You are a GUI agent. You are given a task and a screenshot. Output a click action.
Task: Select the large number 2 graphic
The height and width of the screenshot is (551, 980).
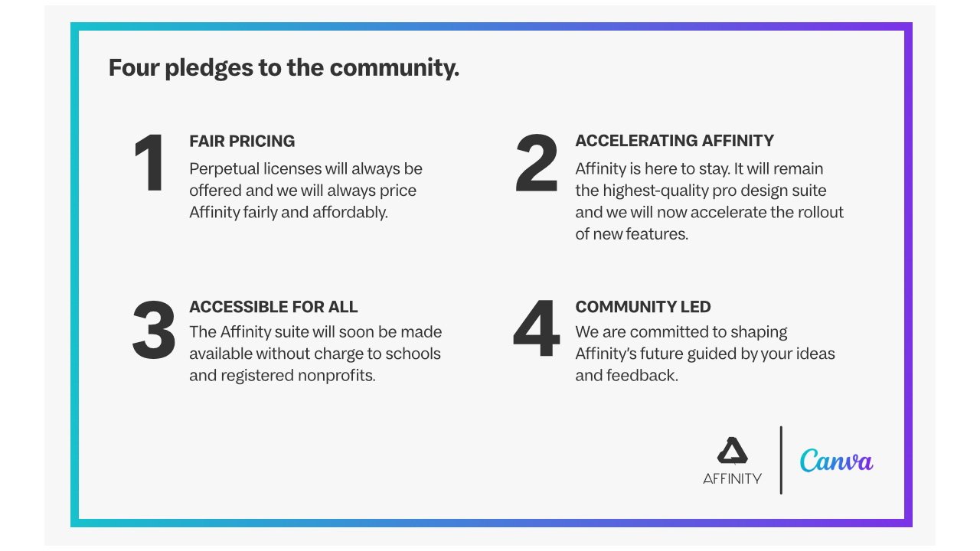tap(536, 163)
